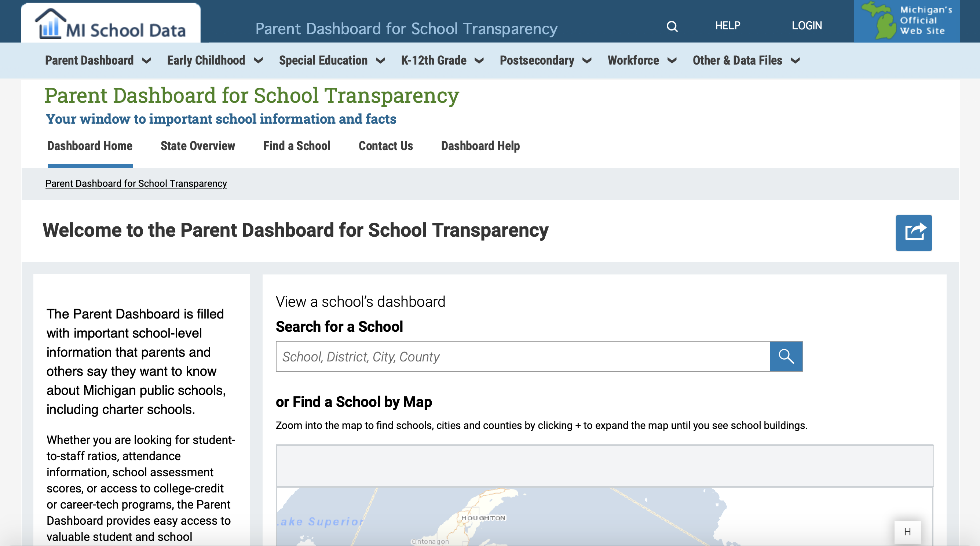980x546 pixels.
Task: Click the H button on map
Action: pos(907,531)
